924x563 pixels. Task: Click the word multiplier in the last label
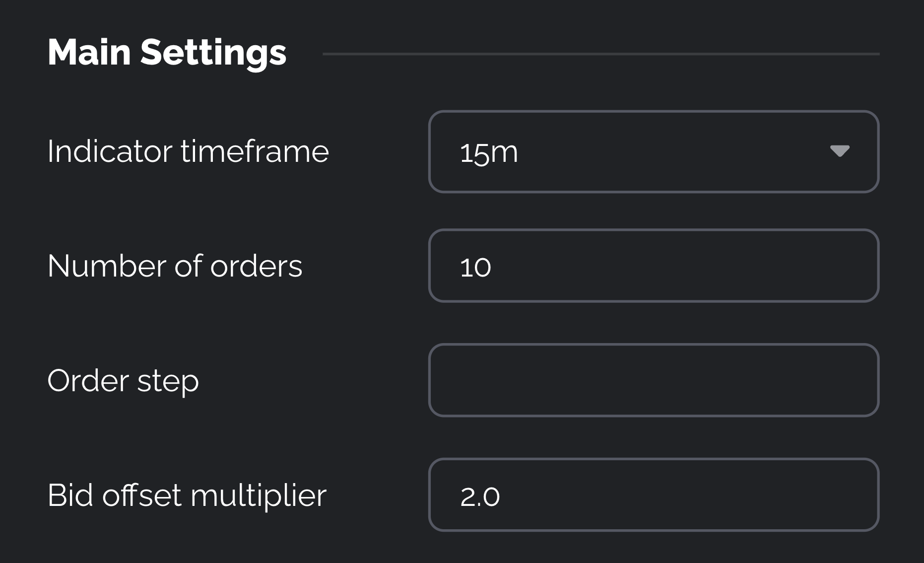258,495
